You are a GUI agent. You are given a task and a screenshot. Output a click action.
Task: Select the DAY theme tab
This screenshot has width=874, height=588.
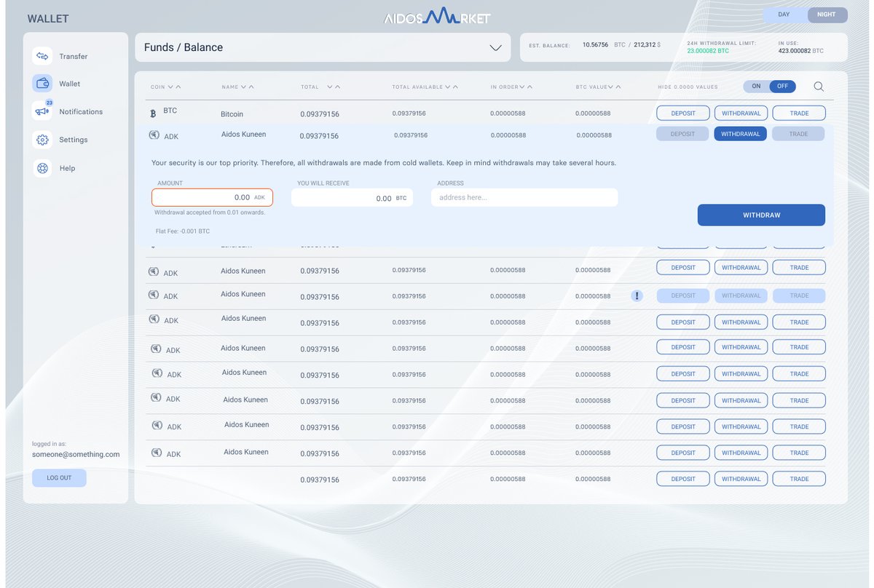pyautogui.click(x=782, y=15)
